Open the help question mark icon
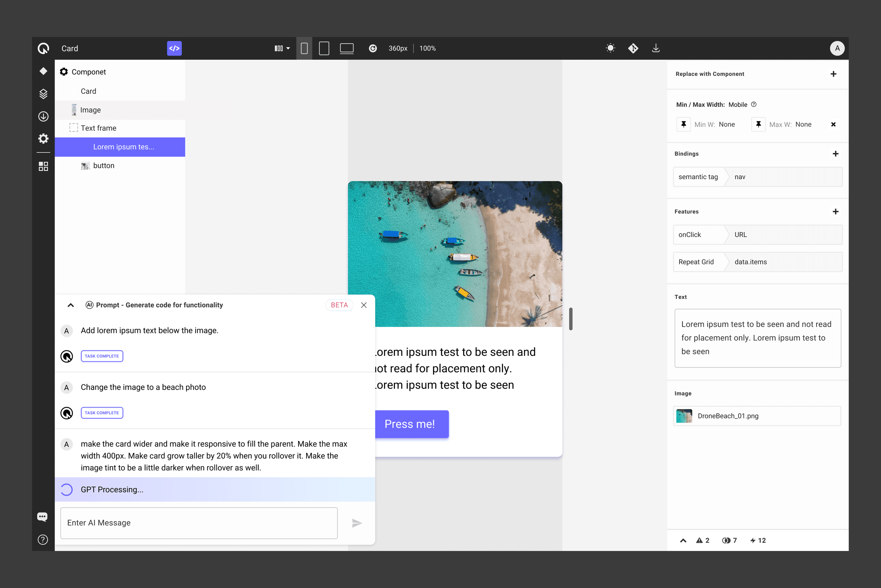The height and width of the screenshot is (588, 881). tap(43, 540)
